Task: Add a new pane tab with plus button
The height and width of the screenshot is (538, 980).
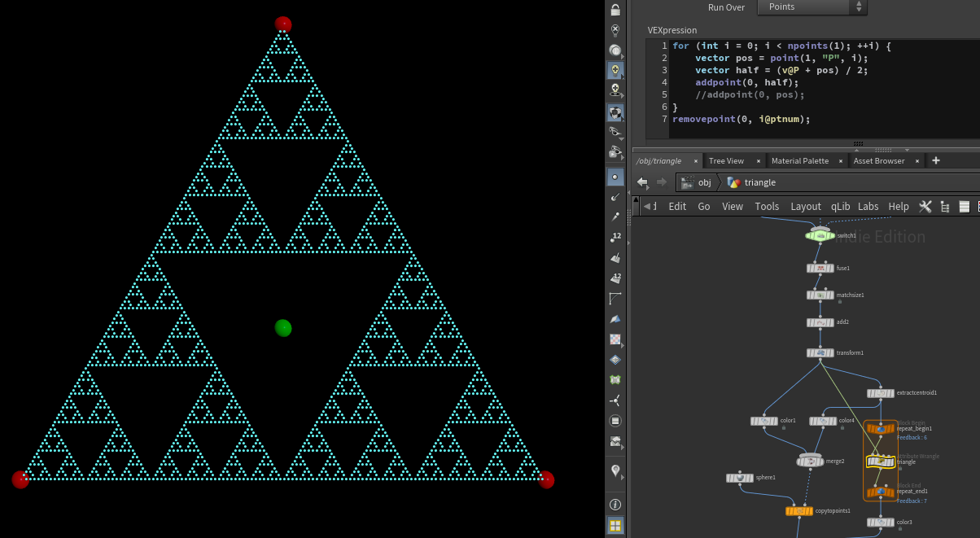Action: pyautogui.click(x=936, y=161)
